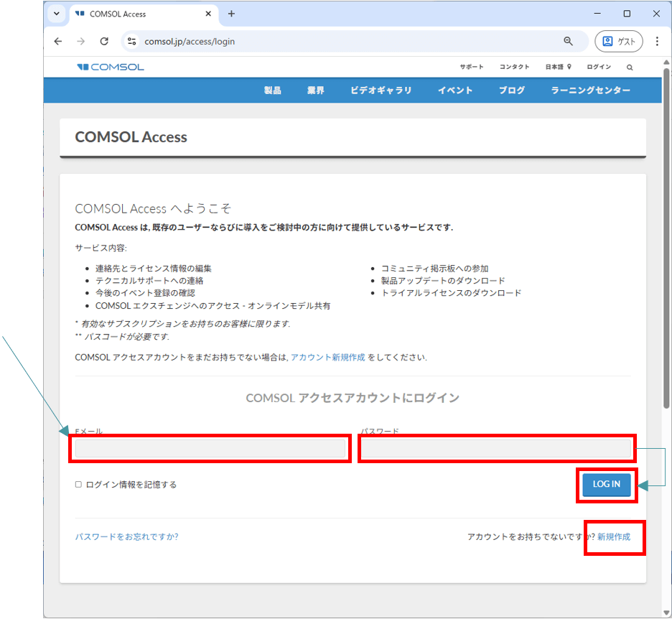Click the guest profile button
This screenshot has height=619, width=672.
tap(618, 42)
